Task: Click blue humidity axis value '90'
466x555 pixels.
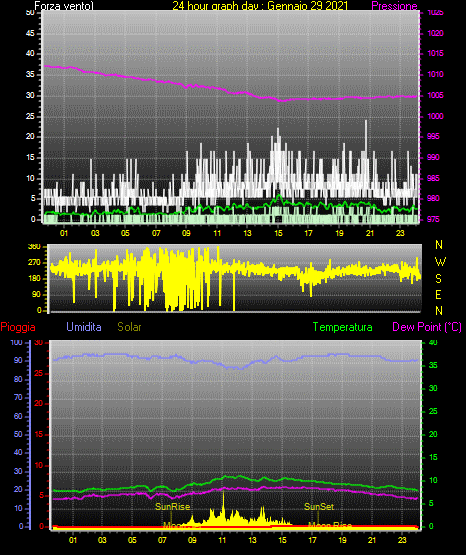Action: [x=18, y=360]
